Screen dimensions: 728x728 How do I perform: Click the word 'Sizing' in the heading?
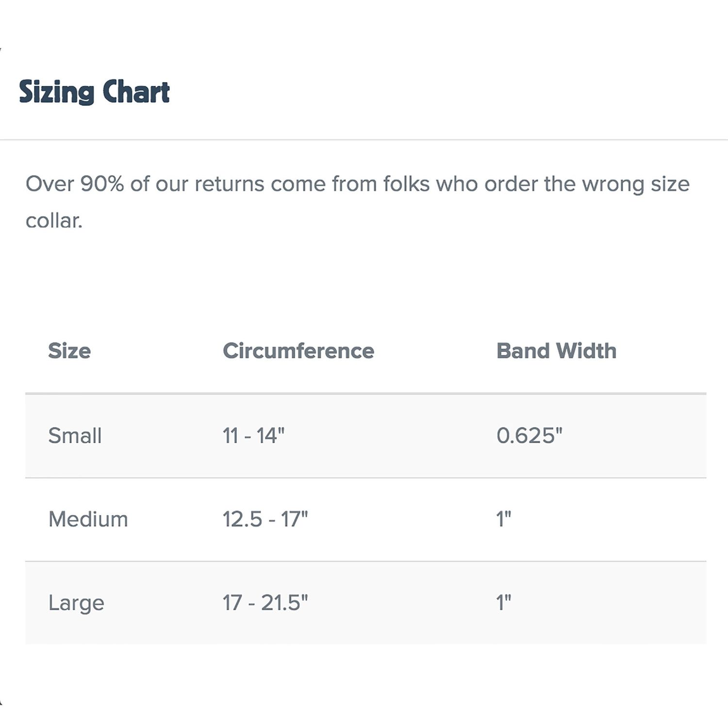(57, 92)
